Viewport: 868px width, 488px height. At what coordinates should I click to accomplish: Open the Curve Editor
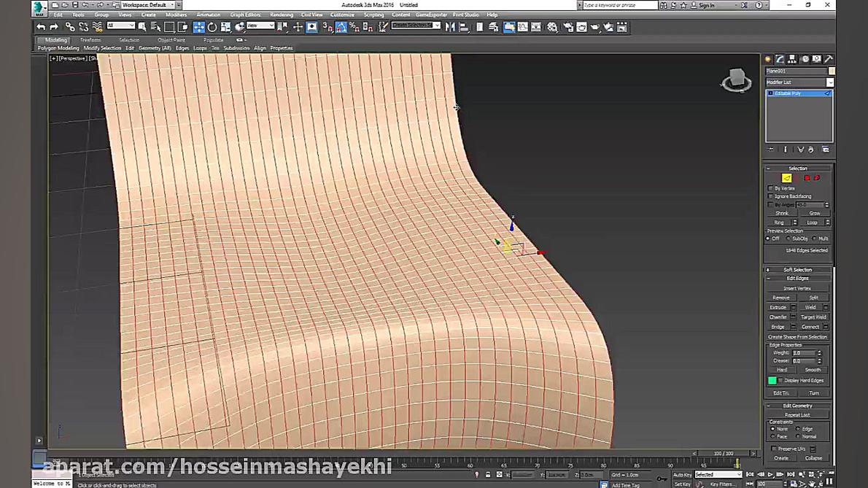coord(522,26)
